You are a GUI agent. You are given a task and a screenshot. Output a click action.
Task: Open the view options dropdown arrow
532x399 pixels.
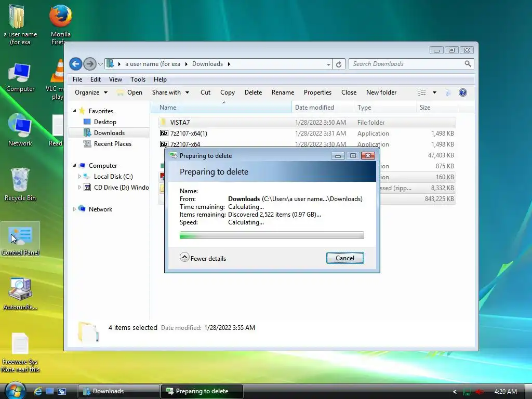(434, 92)
